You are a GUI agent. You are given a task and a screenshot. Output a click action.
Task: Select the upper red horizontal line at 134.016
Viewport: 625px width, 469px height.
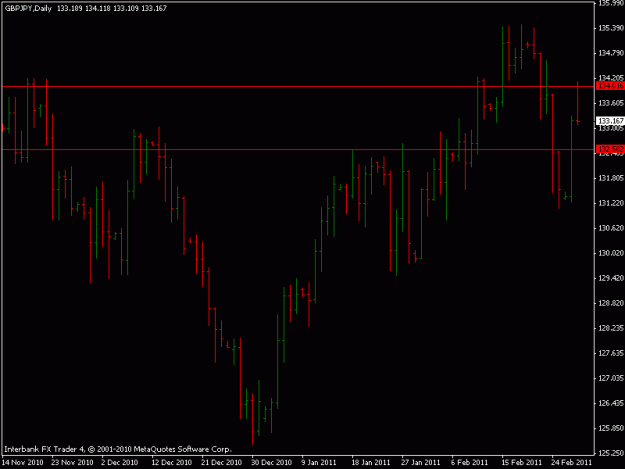click(x=298, y=86)
